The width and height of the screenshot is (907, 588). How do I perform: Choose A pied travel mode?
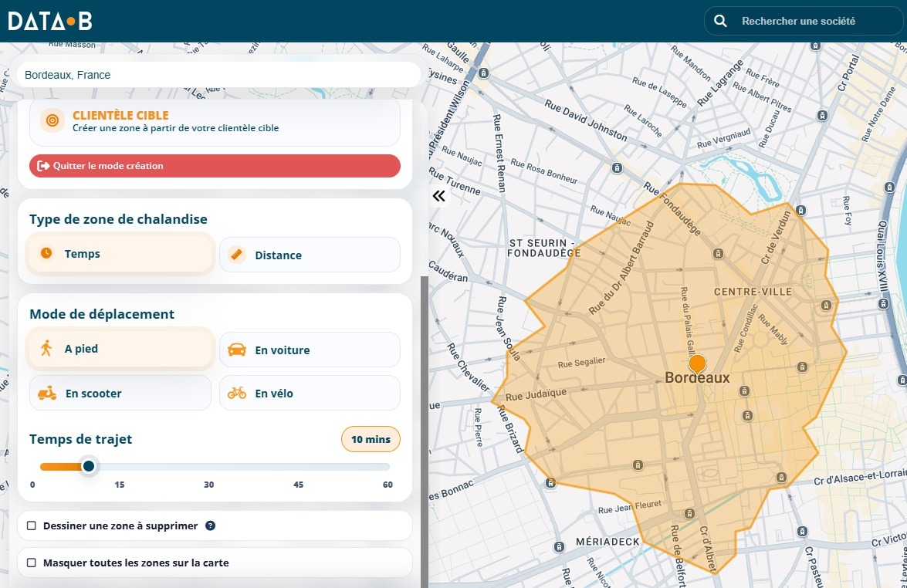pos(120,349)
